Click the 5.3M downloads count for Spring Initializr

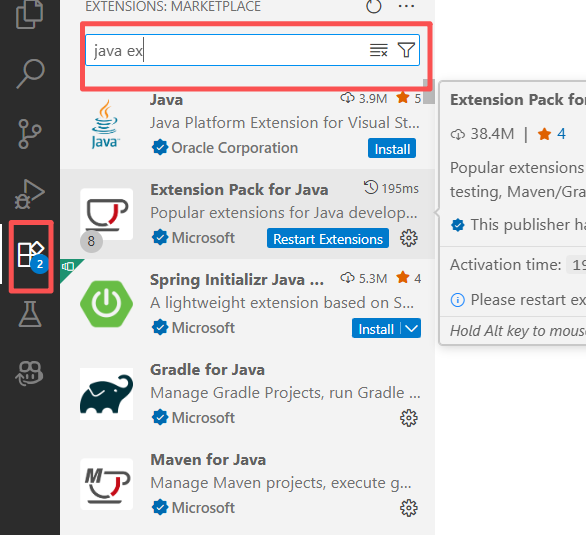[x=364, y=278]
